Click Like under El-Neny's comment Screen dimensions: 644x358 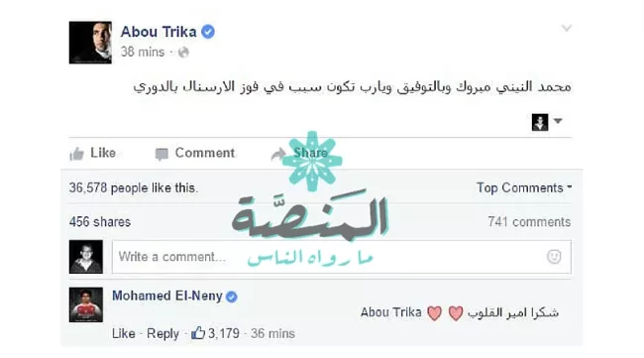[124, 333]
